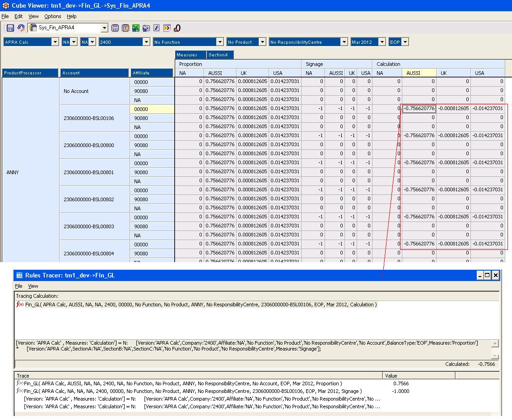Click the Affiliate row dimension header

point(152,73)
